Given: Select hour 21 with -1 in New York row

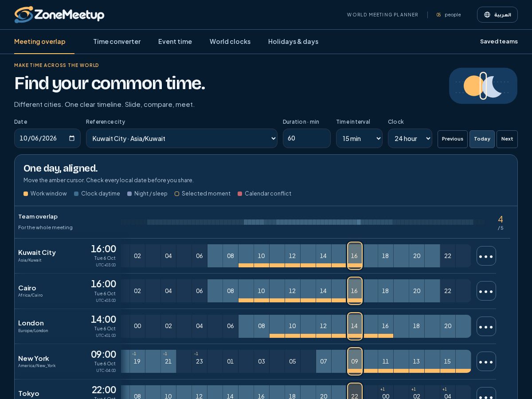Looking at the screenshot, I should [168, 361].
